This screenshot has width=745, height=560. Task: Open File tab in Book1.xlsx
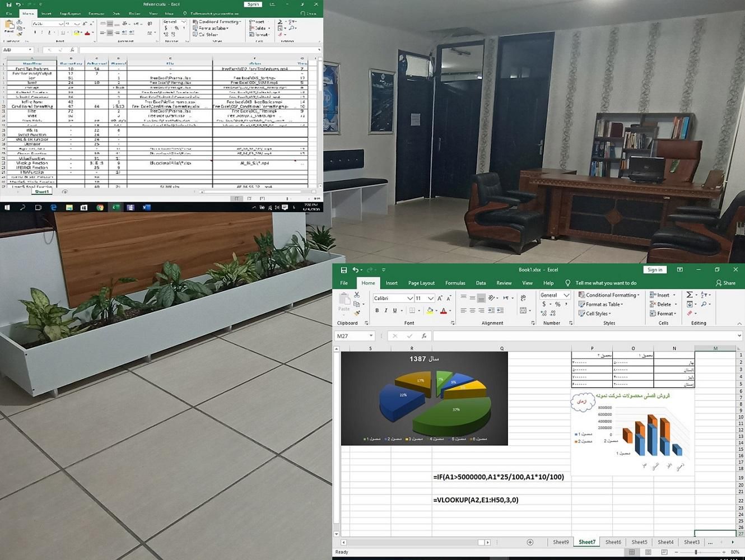click(x=344, y=283)
